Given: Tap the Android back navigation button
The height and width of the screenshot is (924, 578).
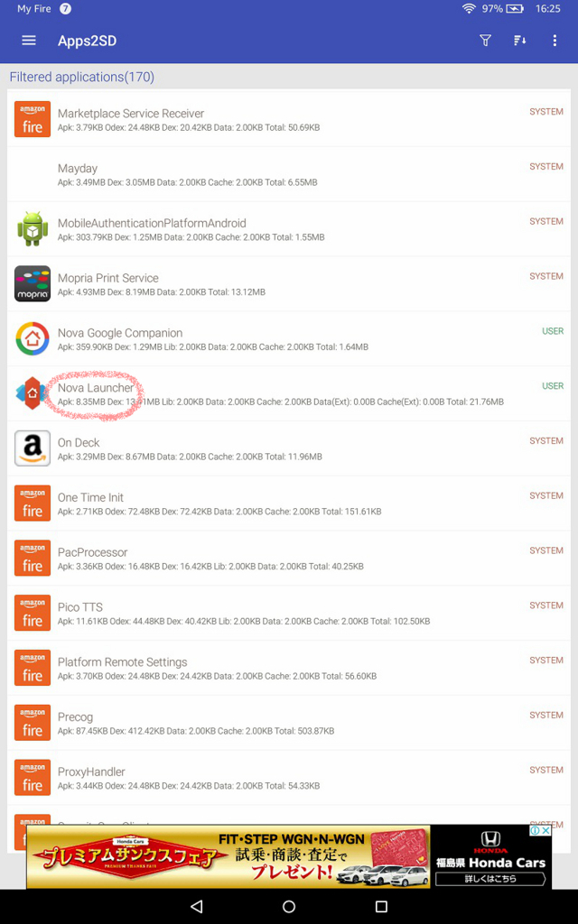Looking at the screenshot, I should pos(197,906).
